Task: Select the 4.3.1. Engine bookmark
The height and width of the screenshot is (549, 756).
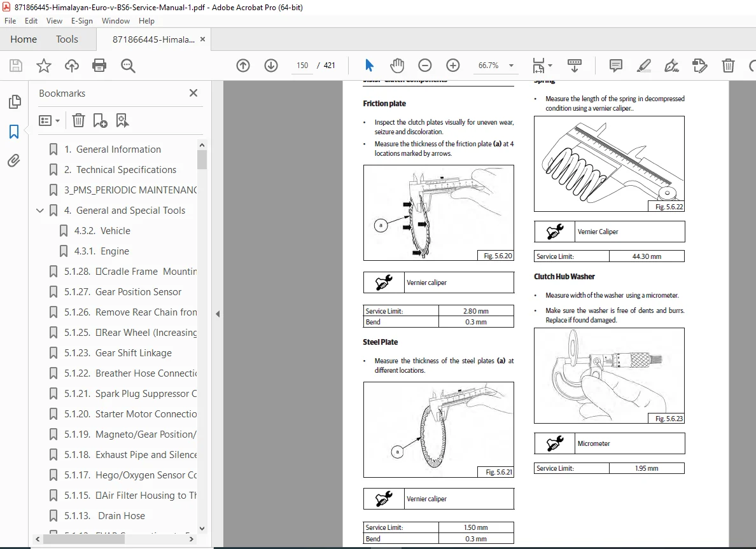Action: point(102,251)
